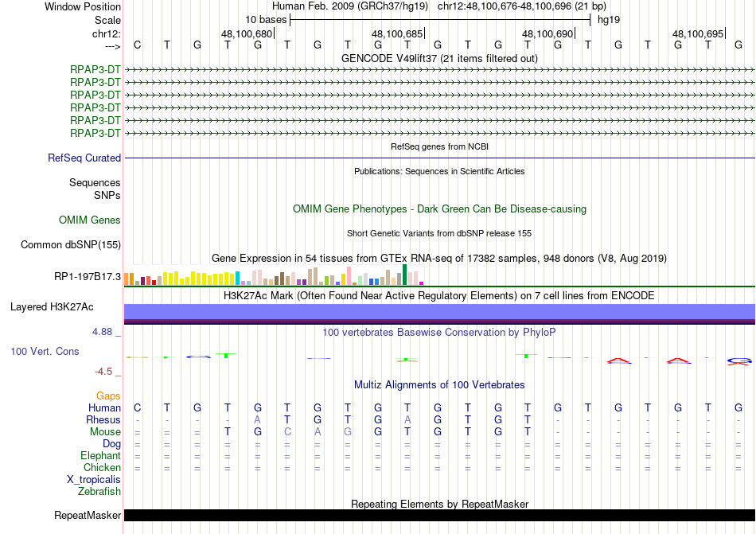756x534 pixels.
Task: Click the Zebrafish alignment row label
Action: point(99,492)
